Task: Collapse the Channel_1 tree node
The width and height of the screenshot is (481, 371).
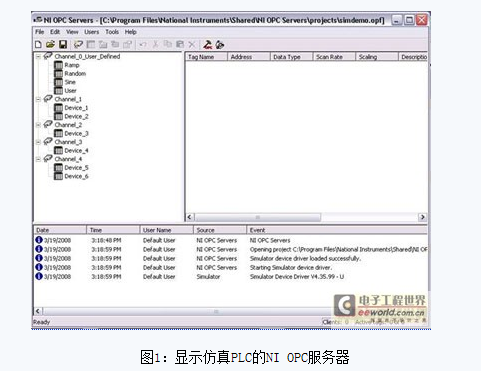Action: pos(38,99)
